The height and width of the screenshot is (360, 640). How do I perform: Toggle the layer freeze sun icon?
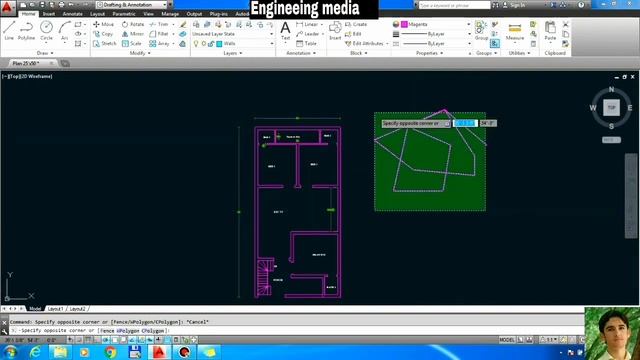[x=204, y=43]
